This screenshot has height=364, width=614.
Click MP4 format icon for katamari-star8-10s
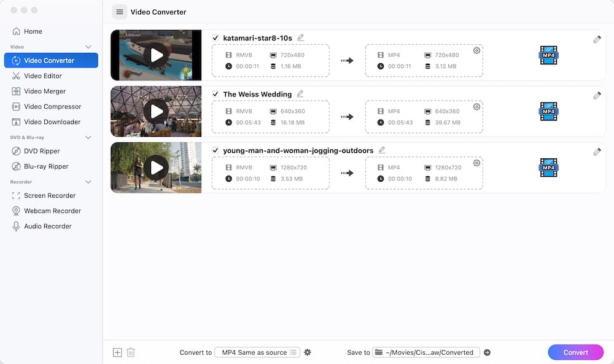point(548,55)
